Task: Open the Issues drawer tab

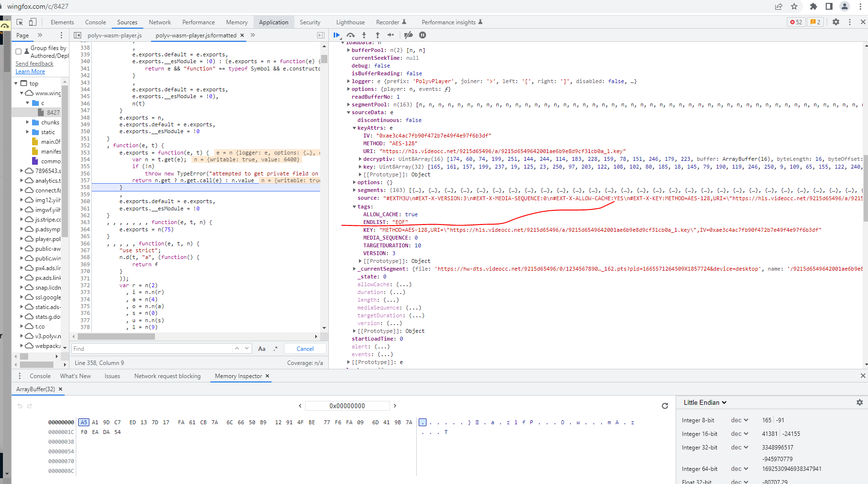Action: pyautogui.click(x=112, y=376)
